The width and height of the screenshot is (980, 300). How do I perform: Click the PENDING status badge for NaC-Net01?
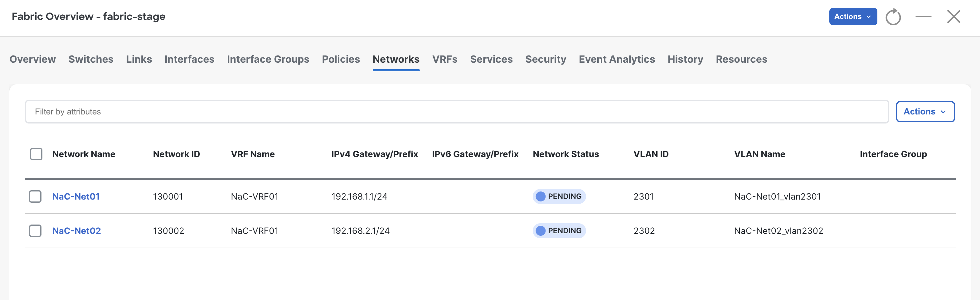pos(559,196)
